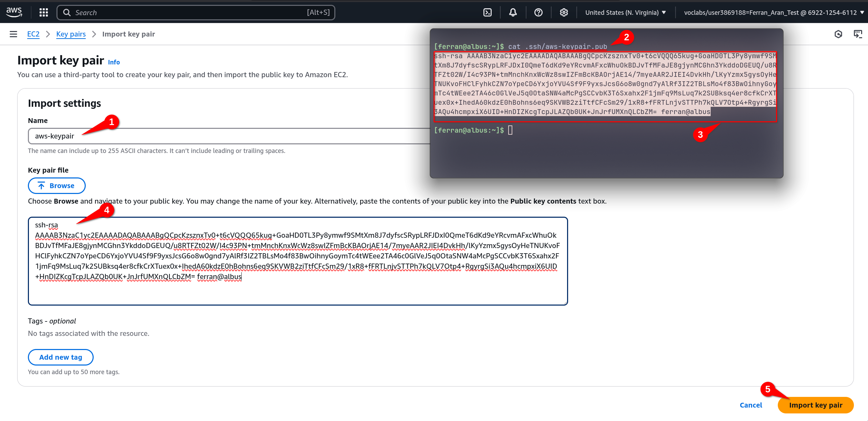Click the AWS logo to go home

14,12
